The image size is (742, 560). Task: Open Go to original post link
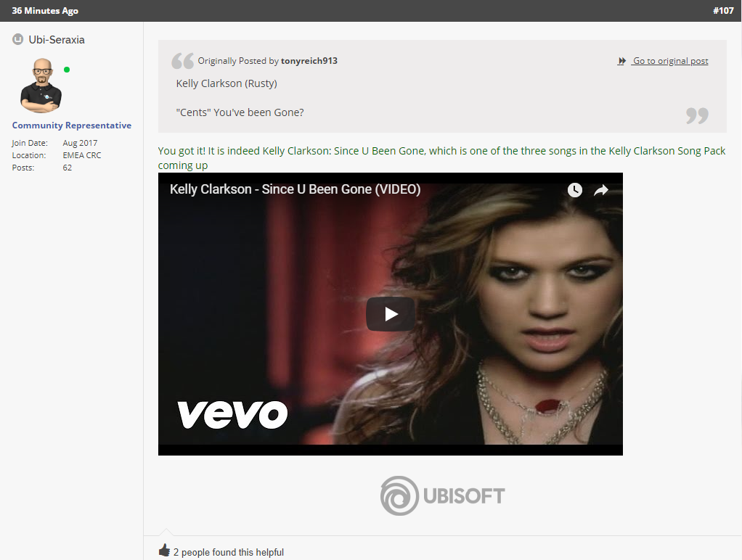(670, 60)
